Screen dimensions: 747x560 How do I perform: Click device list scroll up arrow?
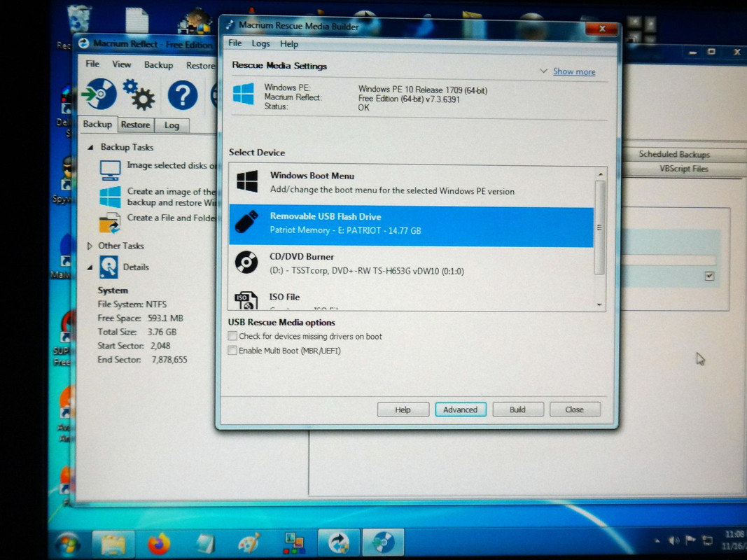click(600, 175)
